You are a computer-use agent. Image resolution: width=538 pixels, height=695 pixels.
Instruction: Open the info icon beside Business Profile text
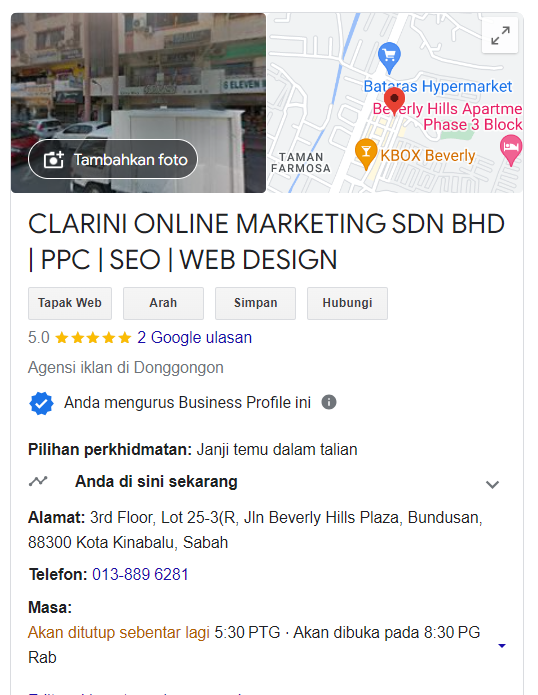329,402
